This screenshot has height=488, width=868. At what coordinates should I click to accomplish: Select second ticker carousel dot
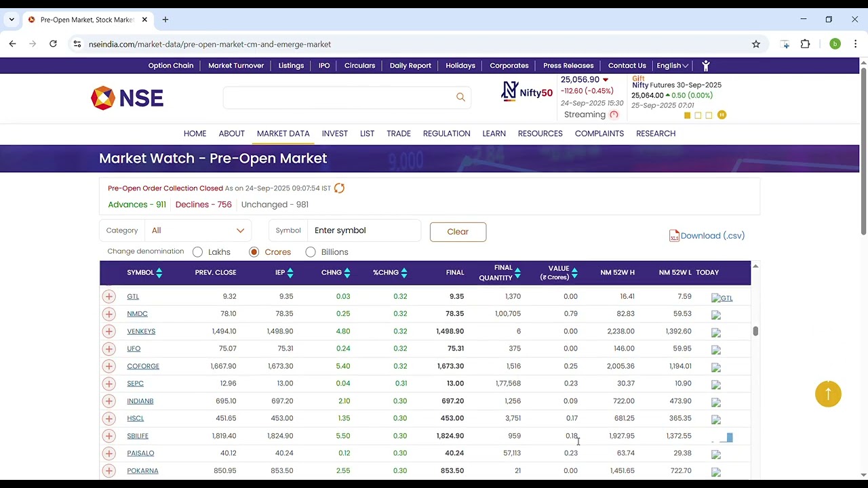click(698, 115)
